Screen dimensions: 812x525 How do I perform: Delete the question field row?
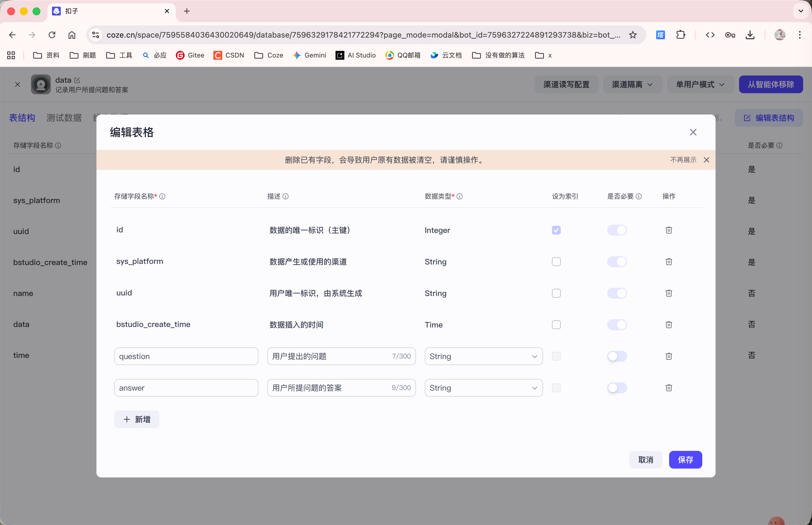pyautogui.click(x=669, y=356)
